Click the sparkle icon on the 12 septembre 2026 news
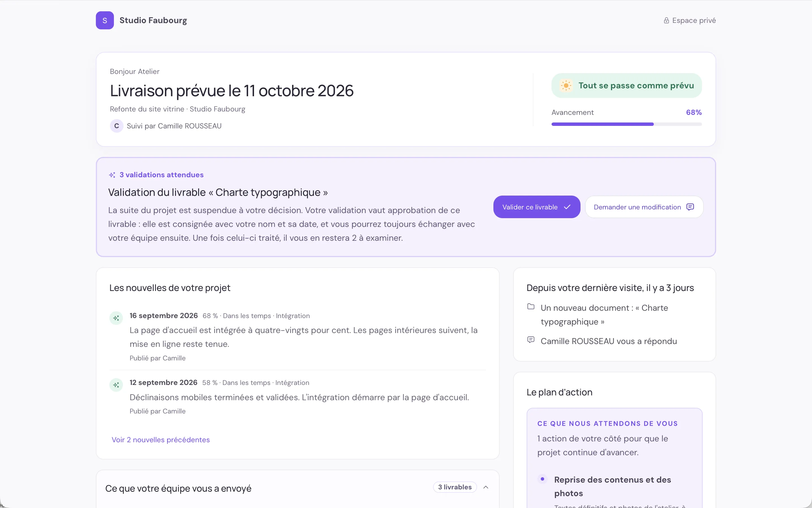This screenshot has width=812, height=508. [116, 385]
